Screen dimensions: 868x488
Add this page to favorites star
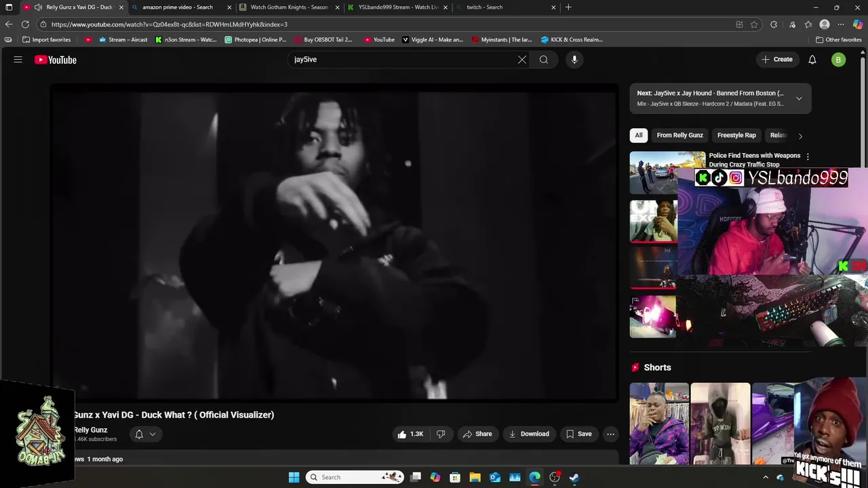pyautogui.click(x=754, y=24)
